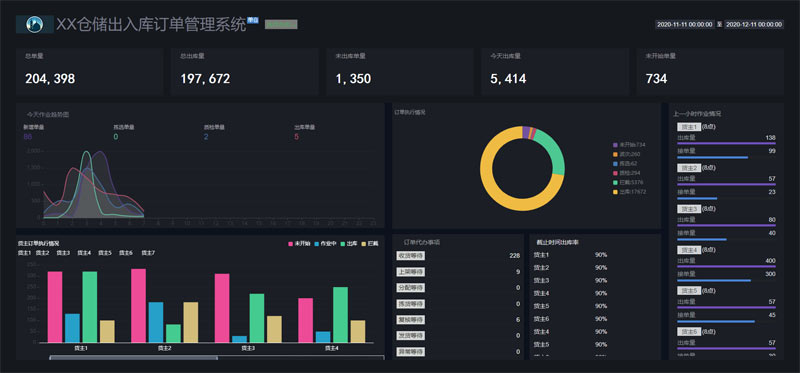Click the blue progress bar valued 23
Image resolution: width=800 pixels, height=373 pixels.
click(x=697, y=198)
